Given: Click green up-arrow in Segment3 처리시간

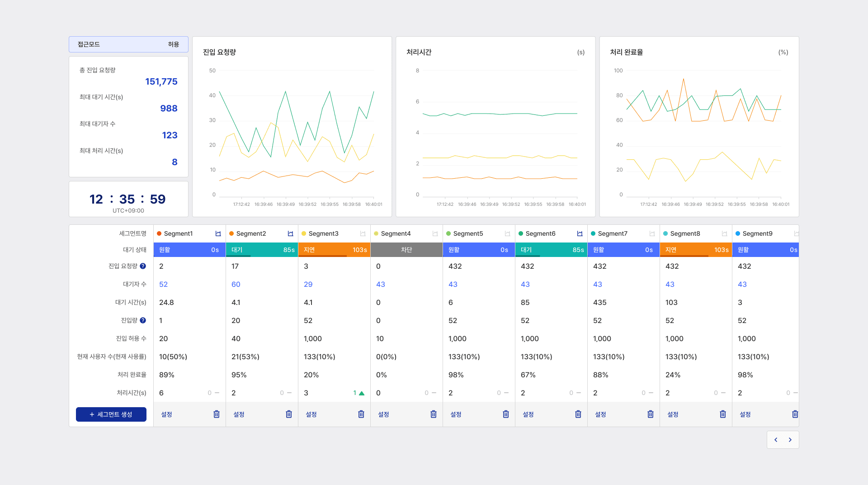Looking at the screenshot, I should [x=362, y=393].
